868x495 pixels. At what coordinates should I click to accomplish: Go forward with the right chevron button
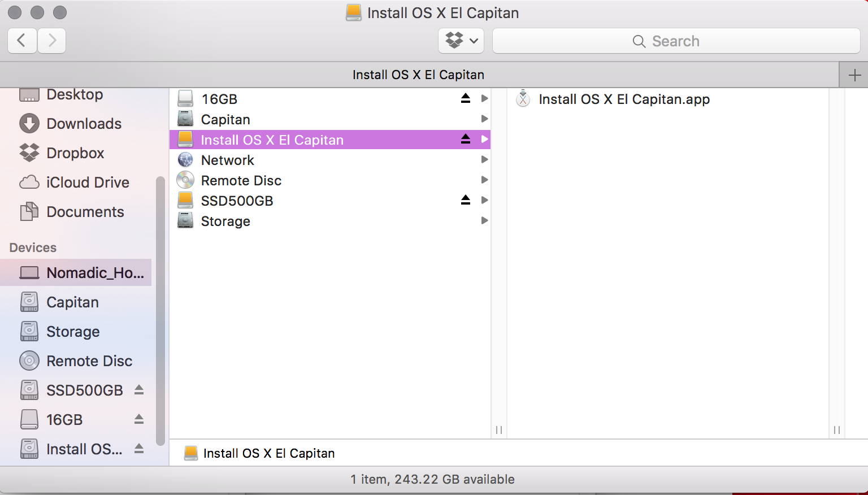(52, 41)
